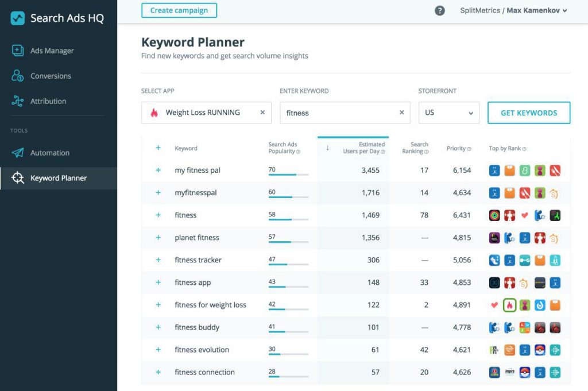This screenshot has height=391, width=588.
Task: Clear the 'fitness' keyword input field
Action: click(x=401, y=113)
